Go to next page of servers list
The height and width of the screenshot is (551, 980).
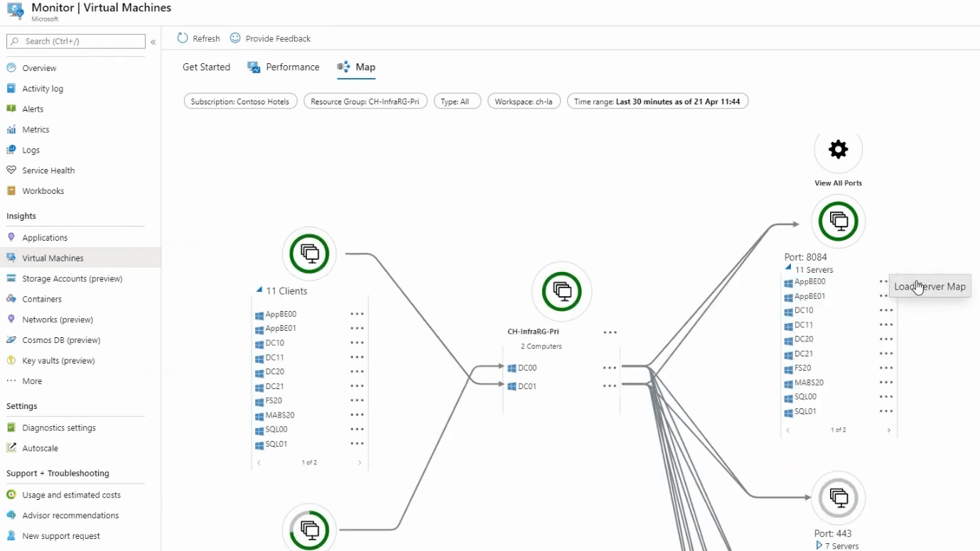(x=888, y=430)
